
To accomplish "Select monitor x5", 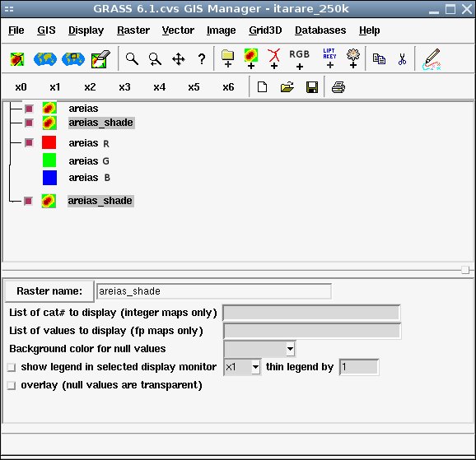I will (194, 87).
